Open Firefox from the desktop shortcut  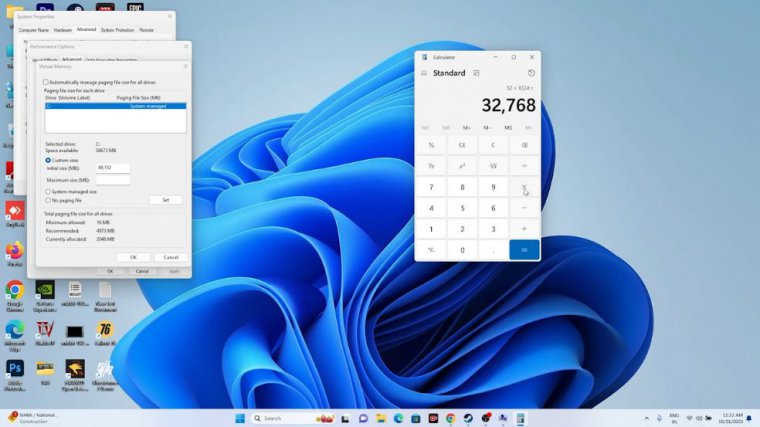[14, 251]
